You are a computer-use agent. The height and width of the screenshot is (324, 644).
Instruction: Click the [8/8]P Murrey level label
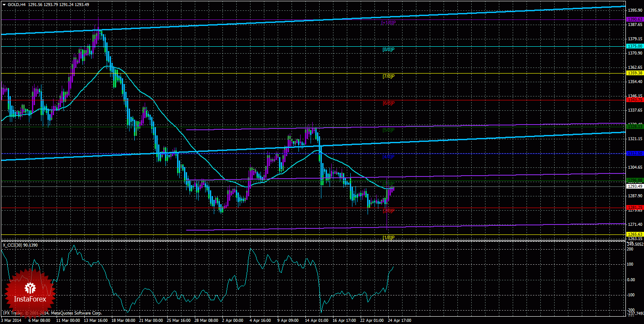click(x=389, y=49)
